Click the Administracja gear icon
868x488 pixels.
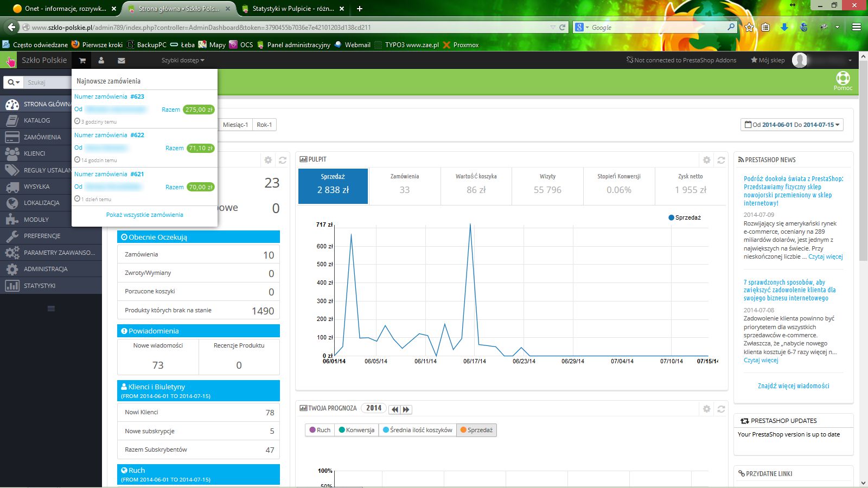point(12,269)
